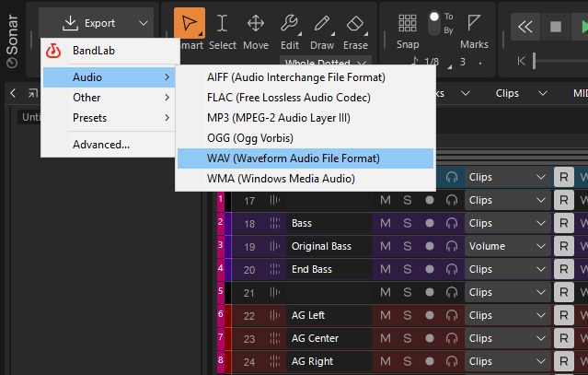The height and width of the screenshot is (375, 588).
Task: Open the Marks flag option
Action: pos(474,22)
